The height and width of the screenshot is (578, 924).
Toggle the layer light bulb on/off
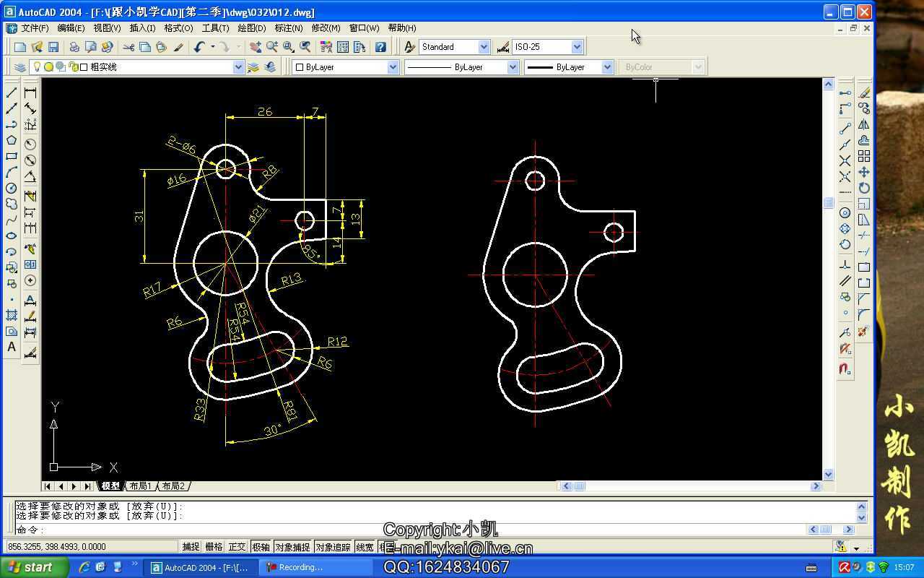click(x=38, y=66)
